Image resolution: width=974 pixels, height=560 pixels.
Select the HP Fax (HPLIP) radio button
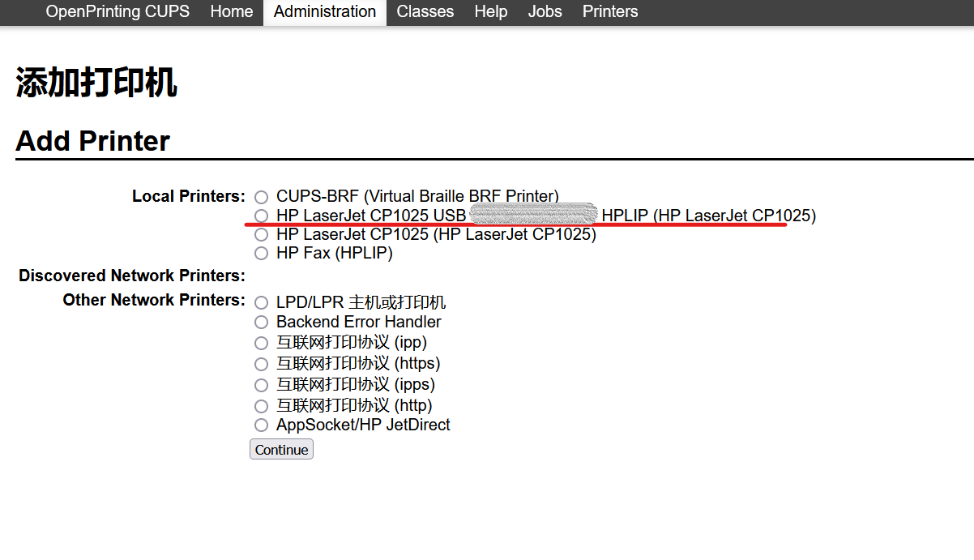point(261,254)
